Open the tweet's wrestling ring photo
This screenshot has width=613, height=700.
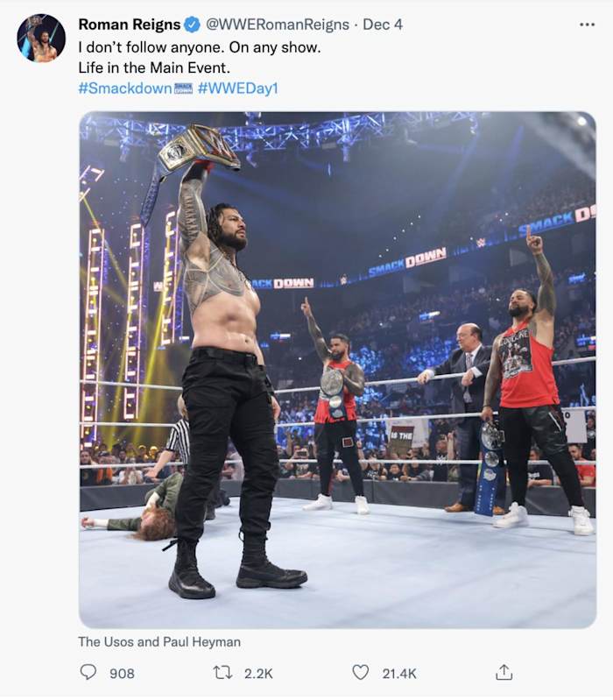(338, 370)
